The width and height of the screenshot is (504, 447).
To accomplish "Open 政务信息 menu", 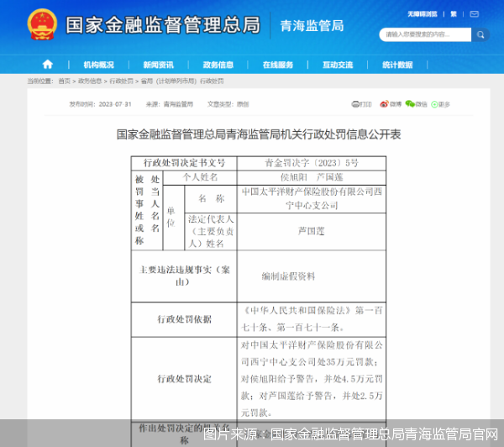I will (x=218, y=65).
